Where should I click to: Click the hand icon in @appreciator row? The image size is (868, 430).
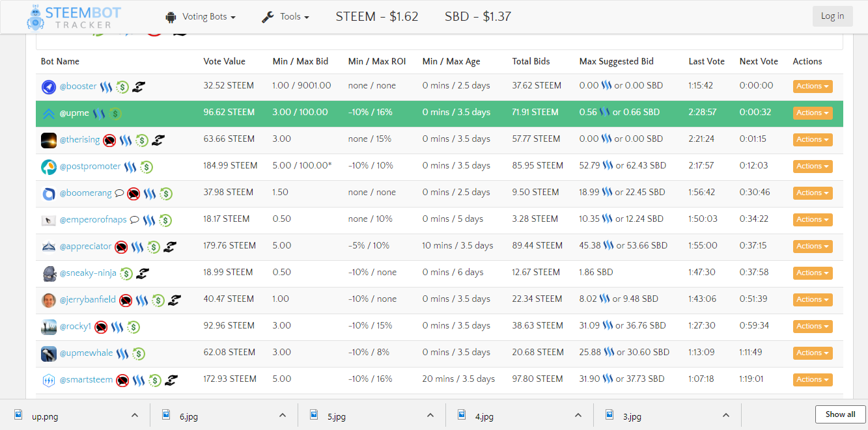click(170, 247)
